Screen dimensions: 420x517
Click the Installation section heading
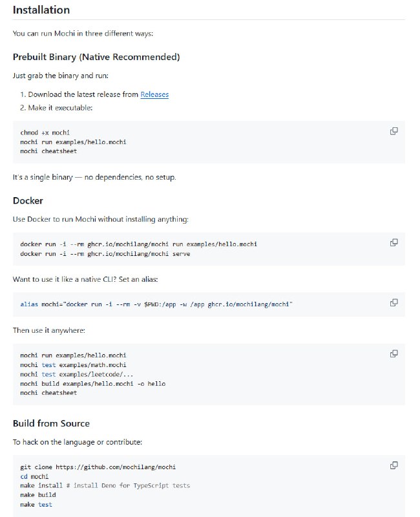[x=41, y=10]
